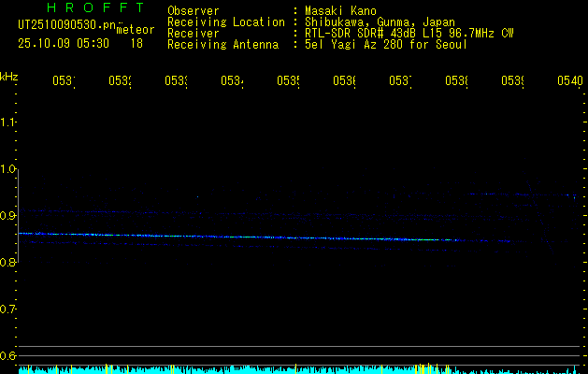588x374 pixels.
Task: Click the 1.1 kHz axis label
Action: (x=7, y=122)
